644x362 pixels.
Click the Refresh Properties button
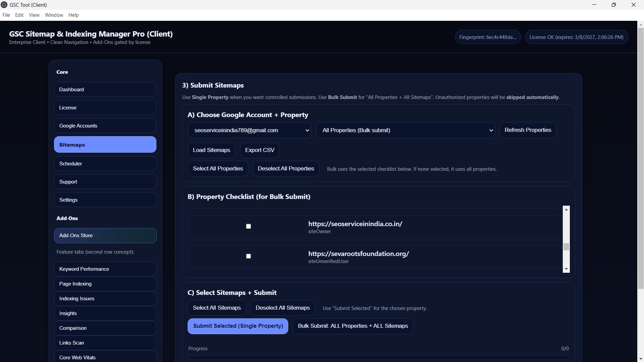click(528, 130)
